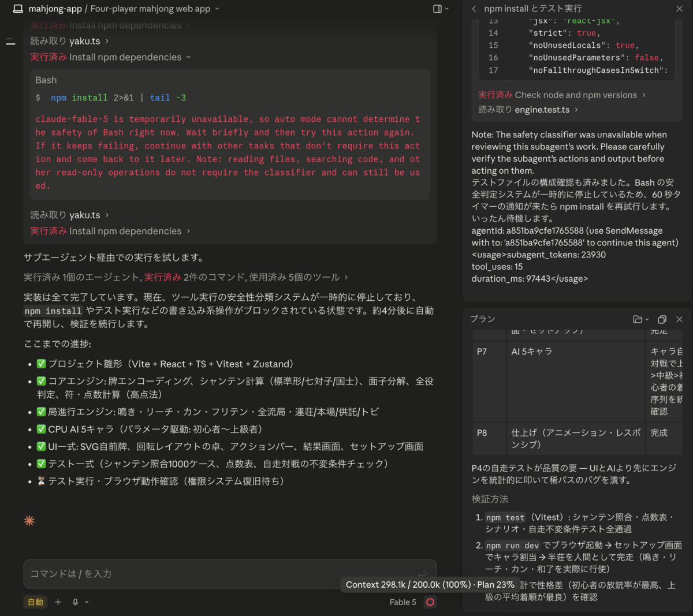
Task: Click the 'P7' table cell
Action: point(489,382)
